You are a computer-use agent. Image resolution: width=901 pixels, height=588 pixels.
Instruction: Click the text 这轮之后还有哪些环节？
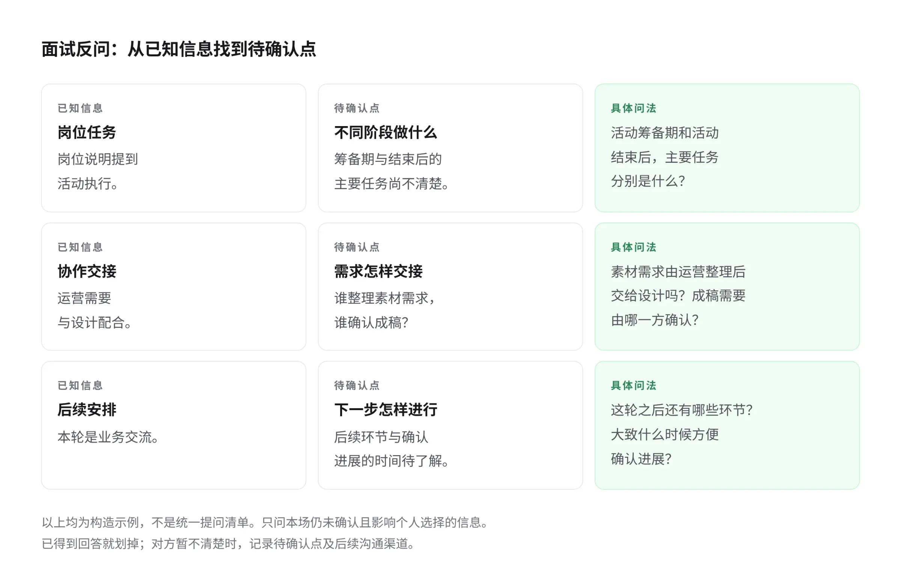click(682, 410)
